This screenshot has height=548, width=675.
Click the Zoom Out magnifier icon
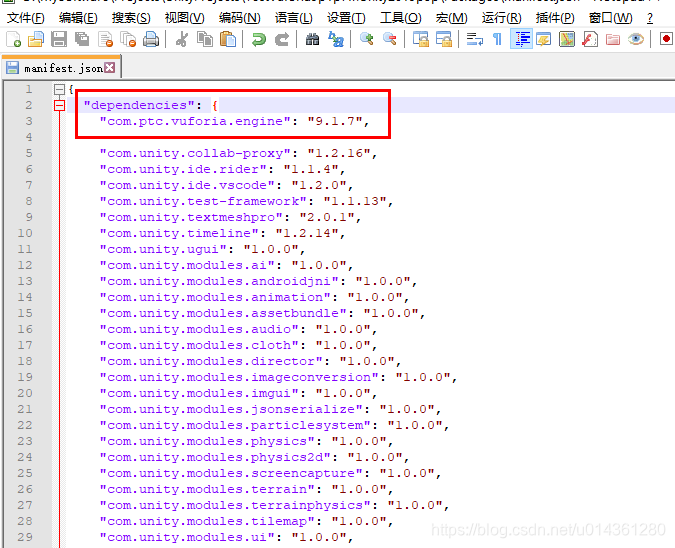pyautogui.click(x=389, y=40)
